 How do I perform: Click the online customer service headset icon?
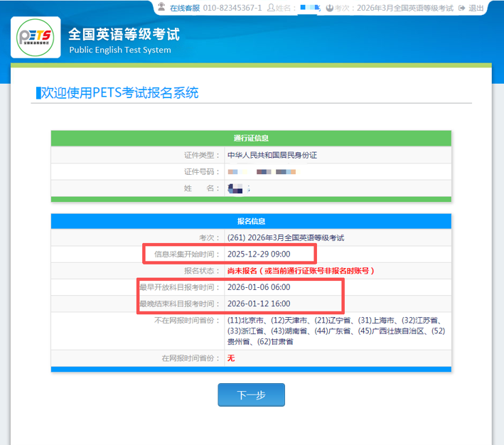(x=162, y=8)
